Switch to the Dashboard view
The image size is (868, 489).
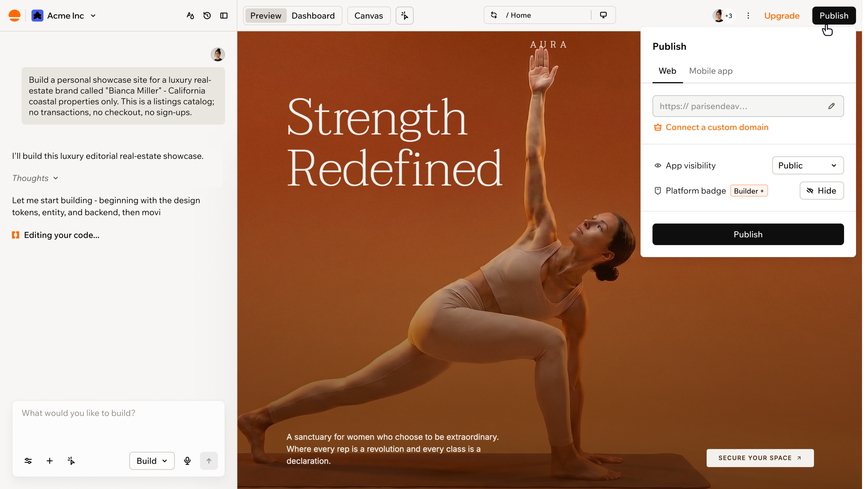click(x=313, y=15)
